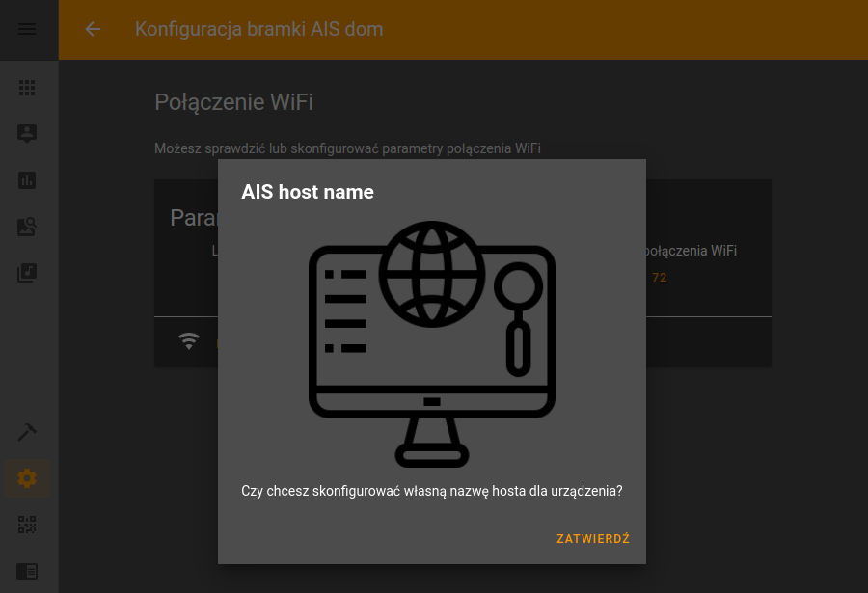Click the computer globe illustration in dialog
The height and width of the screenshot is (593, 868).
(432, 344)
